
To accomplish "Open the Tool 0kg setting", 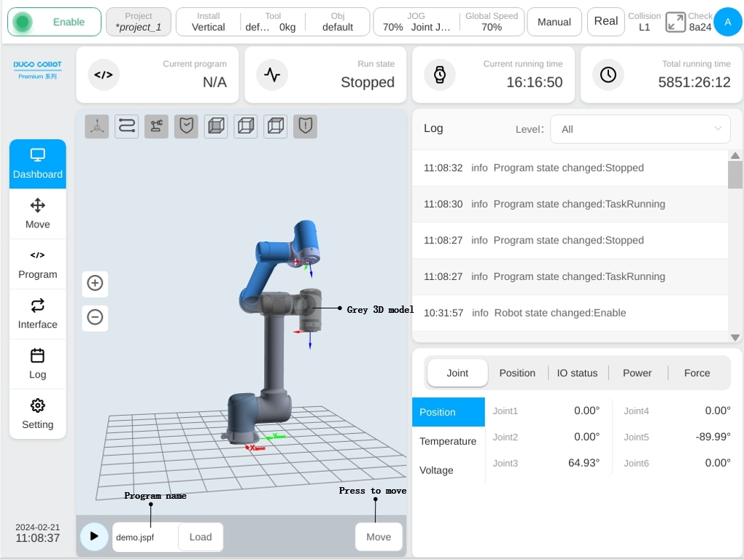I will click(273, 22).
